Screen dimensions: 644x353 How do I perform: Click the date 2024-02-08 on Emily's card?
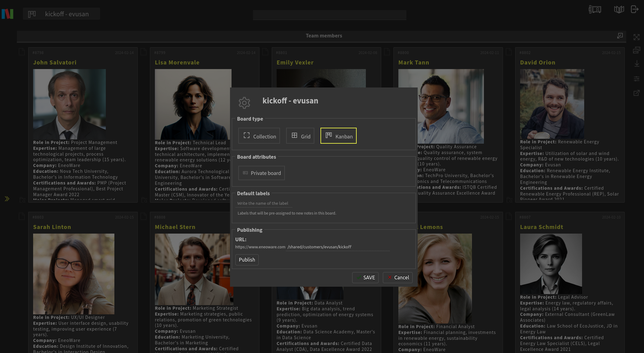pos(368,53)
